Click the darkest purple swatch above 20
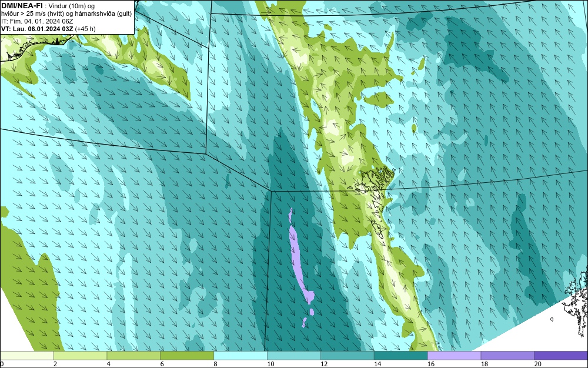 (x=560, y=356)
